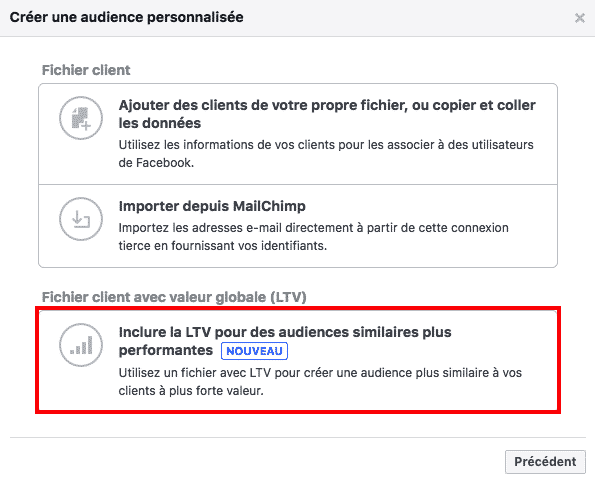This screenshot has width=595, height=483.
Task: Click 'tierce en fournissant vos identifiants' line
Action: click(x=222, y=246)
